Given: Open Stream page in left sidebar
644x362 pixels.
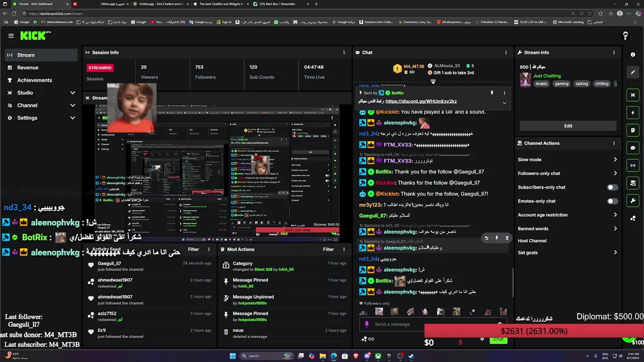Looking at the screenshot, I should (x=41, y=55).
